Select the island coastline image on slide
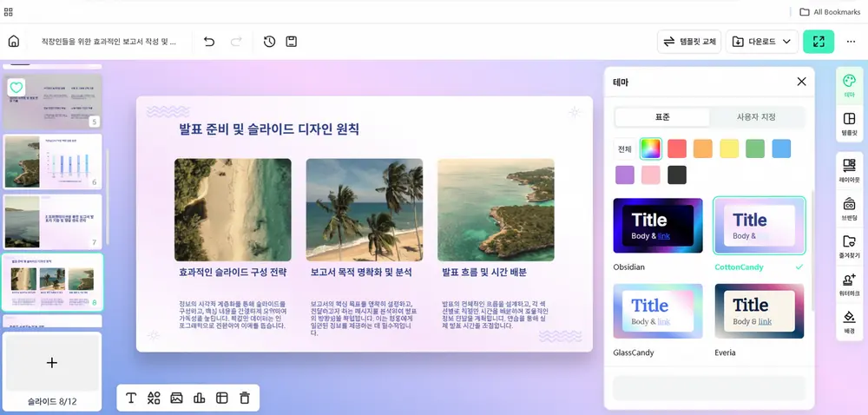Viewport: 868px width, 415px height. tap(496, 210)
